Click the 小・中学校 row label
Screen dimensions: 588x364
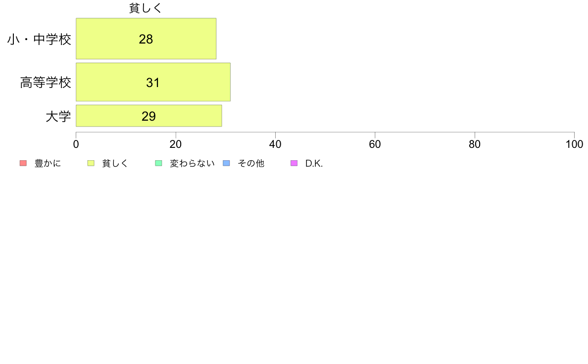point(39,39)
